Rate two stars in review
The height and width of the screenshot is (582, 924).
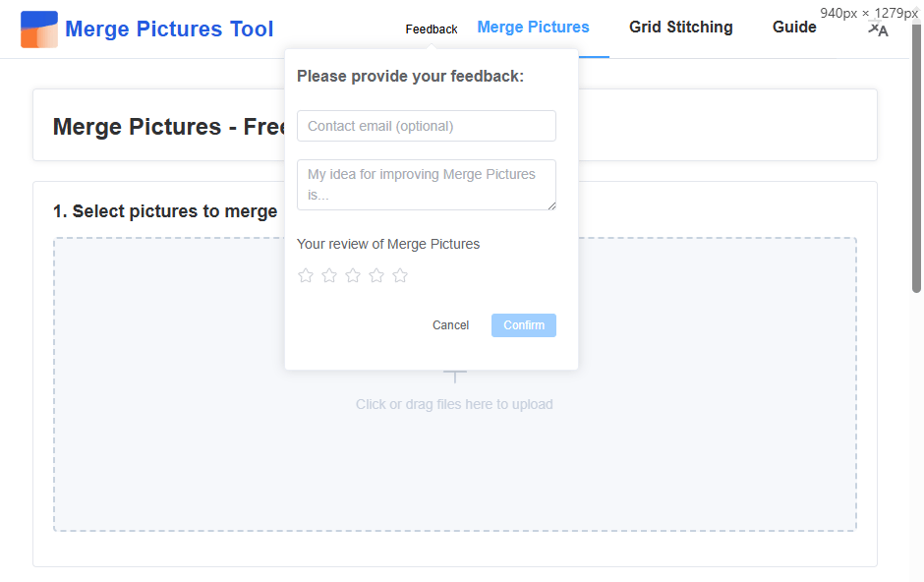pos(329,275)
